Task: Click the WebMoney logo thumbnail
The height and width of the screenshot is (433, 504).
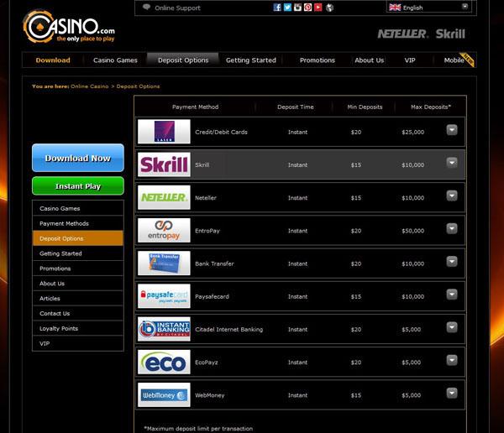Action: (x=164, y=394)
